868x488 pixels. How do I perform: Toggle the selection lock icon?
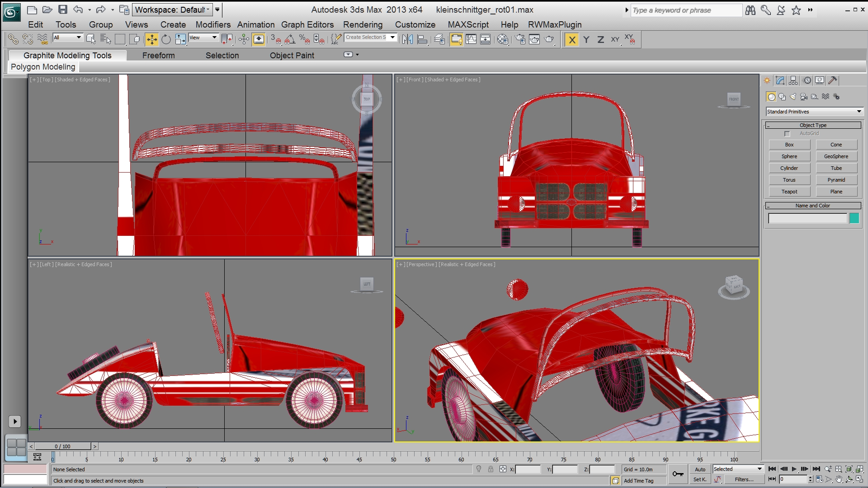pos(491,469)
